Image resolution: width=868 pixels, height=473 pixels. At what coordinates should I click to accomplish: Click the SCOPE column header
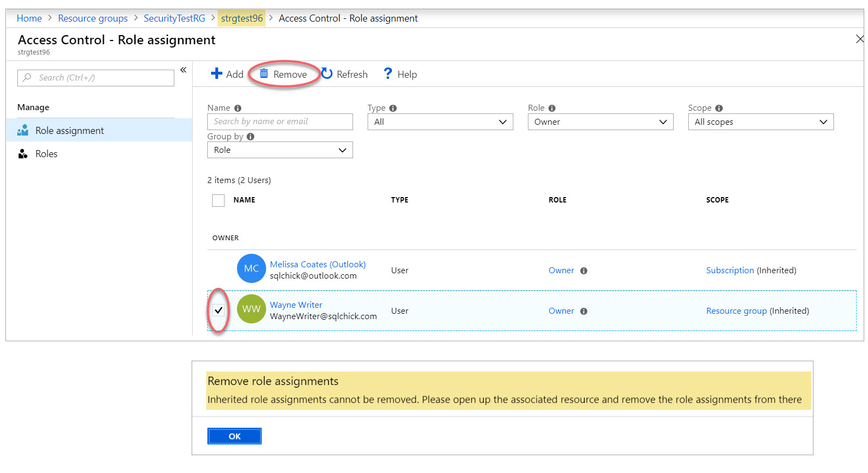click(x=717, y=200)
